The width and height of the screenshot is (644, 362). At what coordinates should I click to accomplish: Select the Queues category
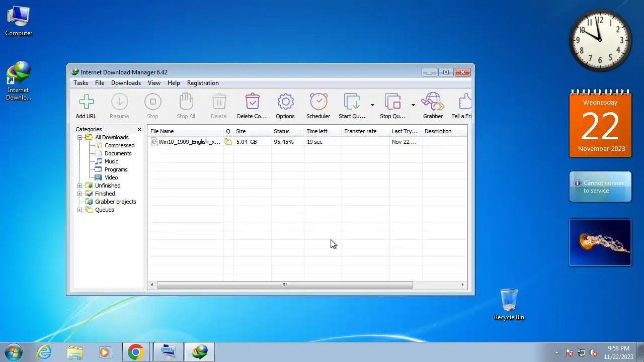coord(104,210)
